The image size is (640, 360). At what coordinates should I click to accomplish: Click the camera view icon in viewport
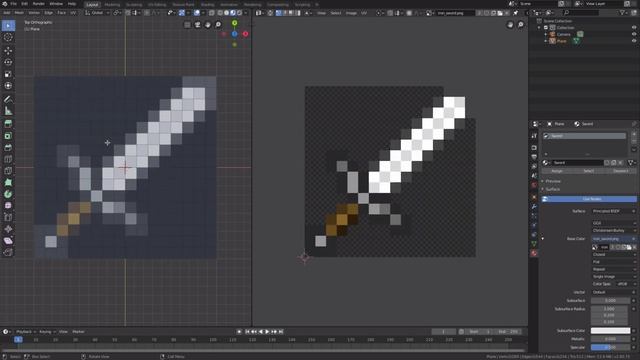pyautogui.click(x=198, y=25)
